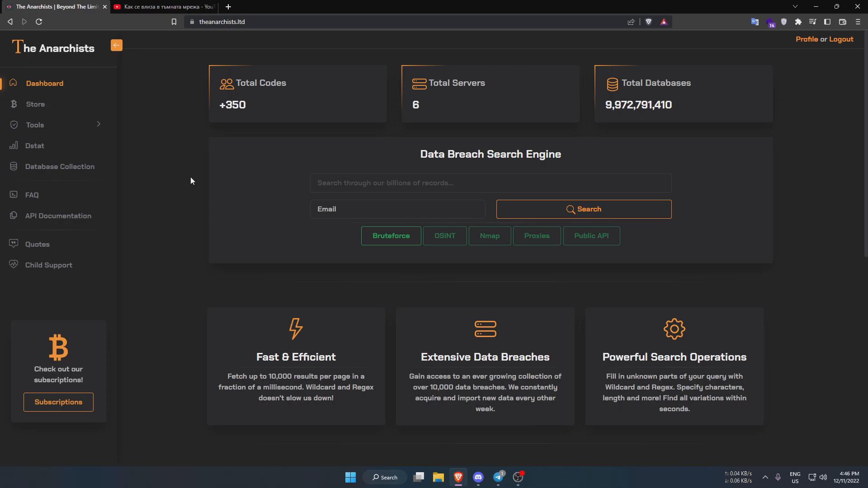Open the Email search type dropdown
This screenshot has height=488, width=868.
(x=397, y=209)
